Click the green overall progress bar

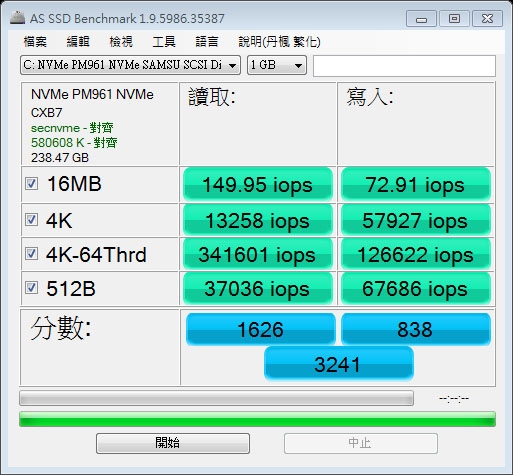click(257, 419)
